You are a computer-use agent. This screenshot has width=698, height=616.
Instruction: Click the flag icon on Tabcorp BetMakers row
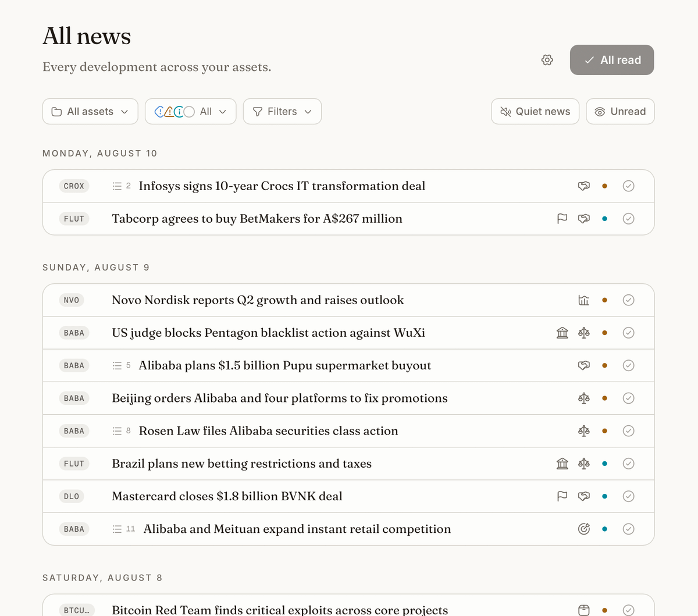click(x=562, y=219)
